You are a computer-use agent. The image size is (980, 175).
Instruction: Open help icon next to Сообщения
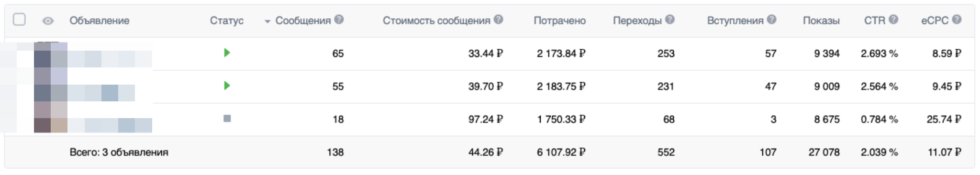coord(339,20)
